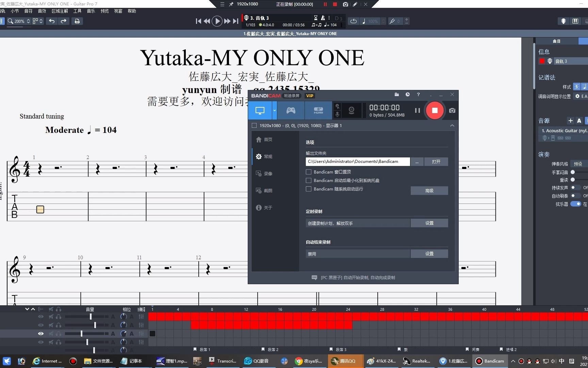Rewind one bar in playback controls
This screenshot has height=368, width=588.
tap(207, 21)
